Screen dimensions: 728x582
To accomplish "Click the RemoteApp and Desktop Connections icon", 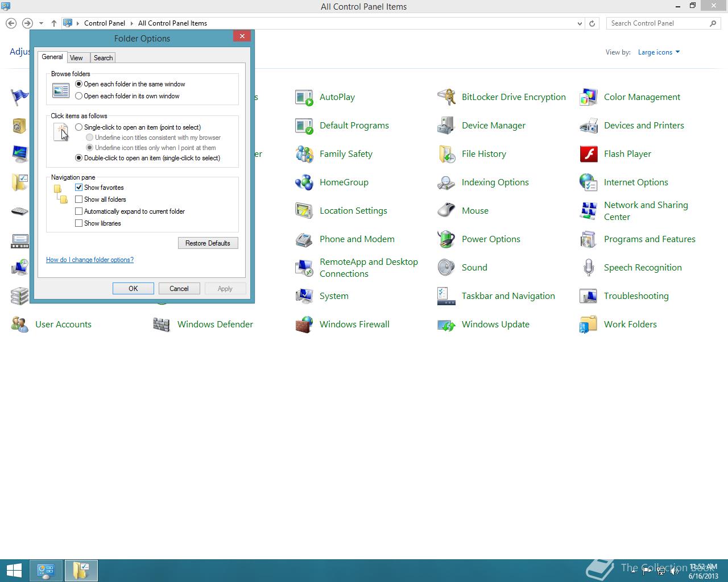I will pos(304,268).
